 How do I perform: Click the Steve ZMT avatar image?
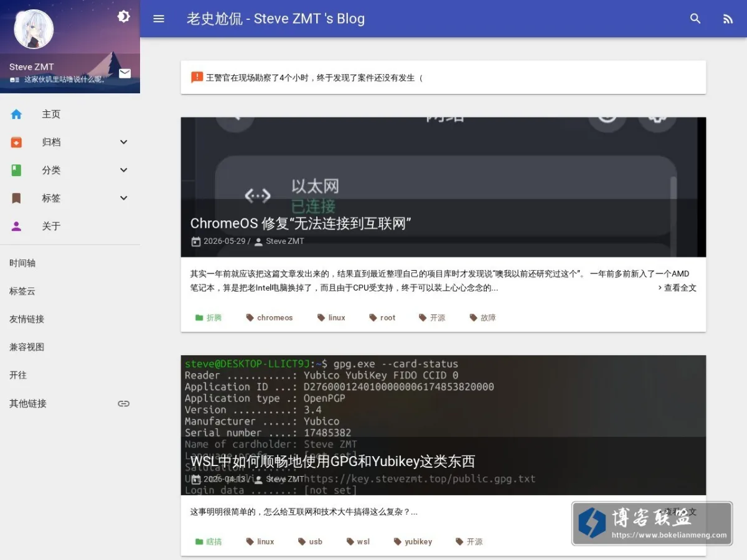34,29
